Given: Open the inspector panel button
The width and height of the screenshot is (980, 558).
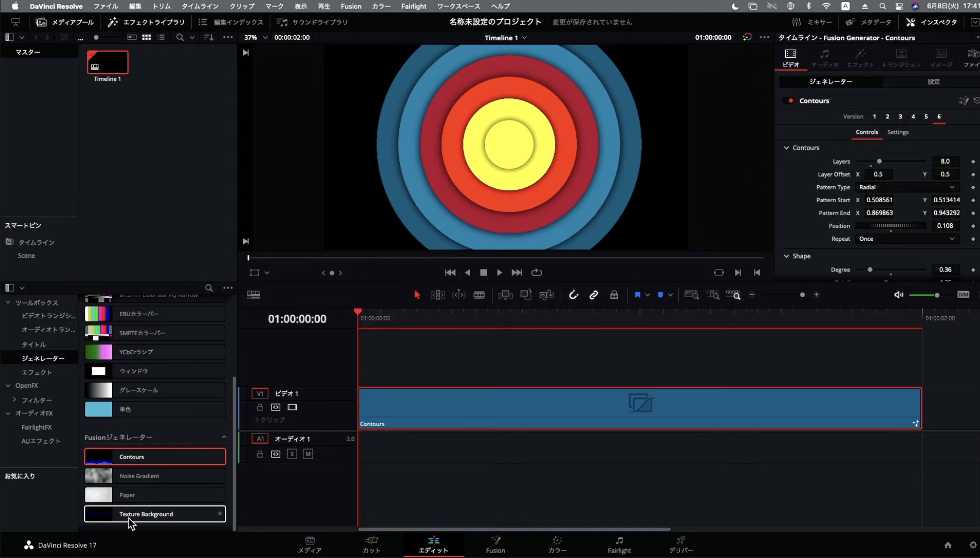Looking at the screenshot, I should (x=931, y=22).
